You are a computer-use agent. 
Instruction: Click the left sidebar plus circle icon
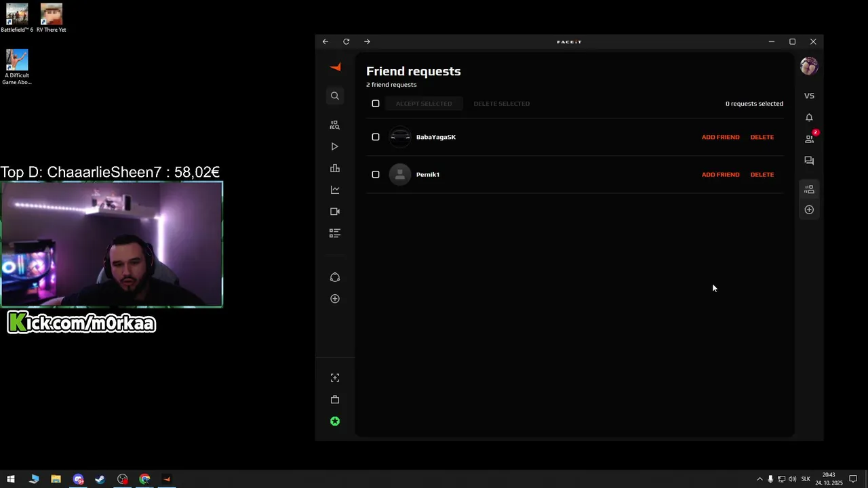(335, 299)
